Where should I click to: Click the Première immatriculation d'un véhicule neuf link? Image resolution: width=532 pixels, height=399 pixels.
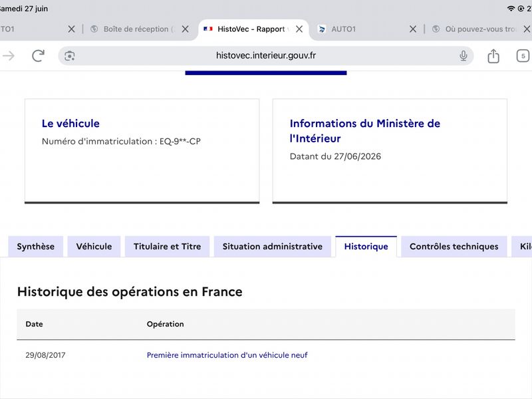pos(227,355)
